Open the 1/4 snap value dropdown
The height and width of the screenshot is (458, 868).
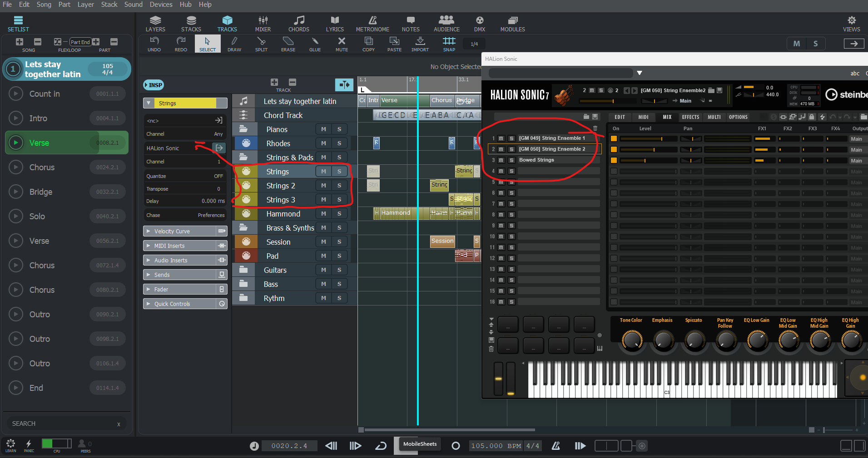(x=474, y=44)
